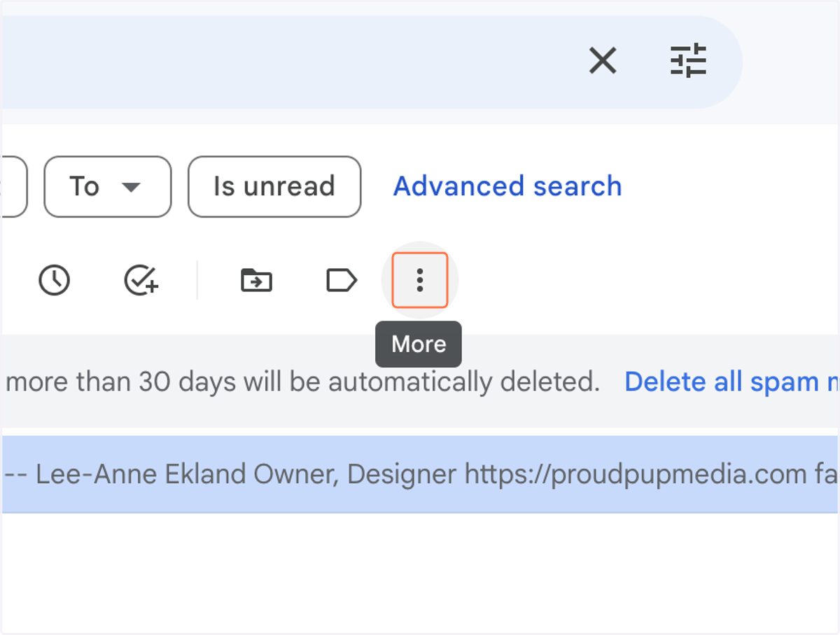Toggle the Is unread filter chip
Viewport: 840px width, 635px height.
click(274, 186)
